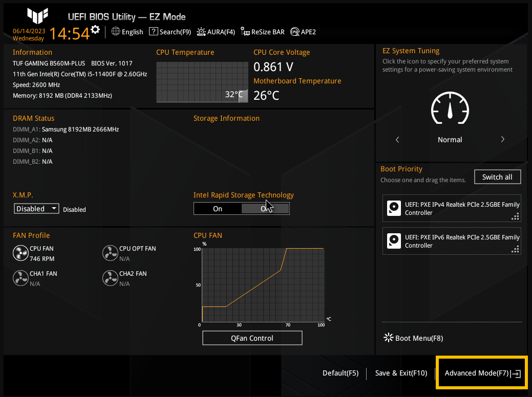Click the 0.861 V core voltage value
The image size is (532, 397).
coord(273,67)
